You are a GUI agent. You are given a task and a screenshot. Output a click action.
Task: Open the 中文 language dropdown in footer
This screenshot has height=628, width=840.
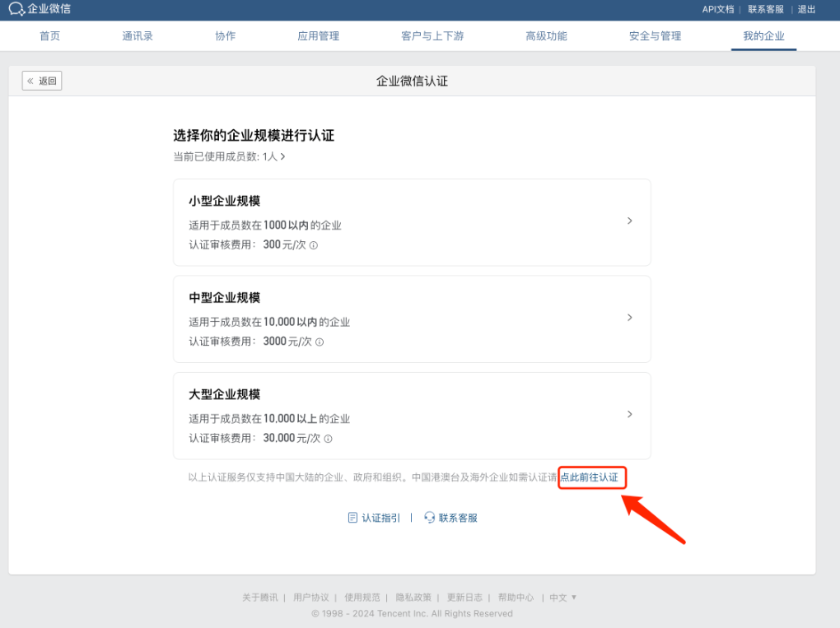(x=562, y=598)
